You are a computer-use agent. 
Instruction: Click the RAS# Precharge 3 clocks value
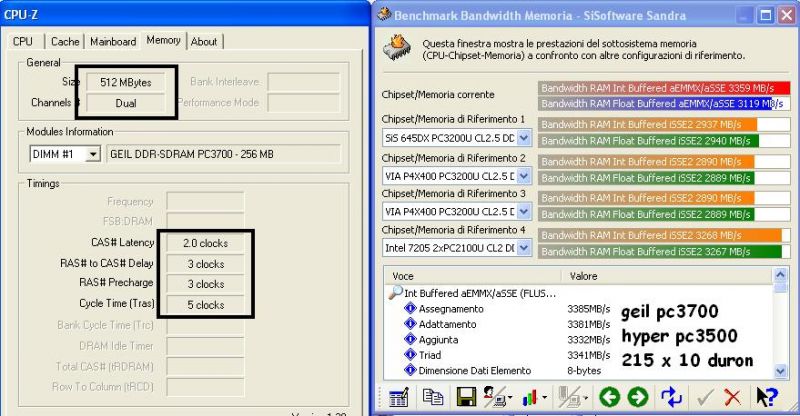205,284
